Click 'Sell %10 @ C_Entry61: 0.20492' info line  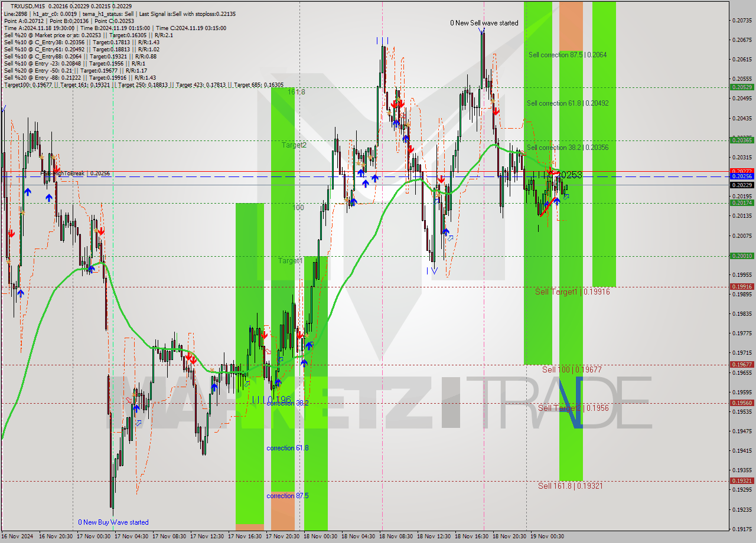click(x=82, y=49)
